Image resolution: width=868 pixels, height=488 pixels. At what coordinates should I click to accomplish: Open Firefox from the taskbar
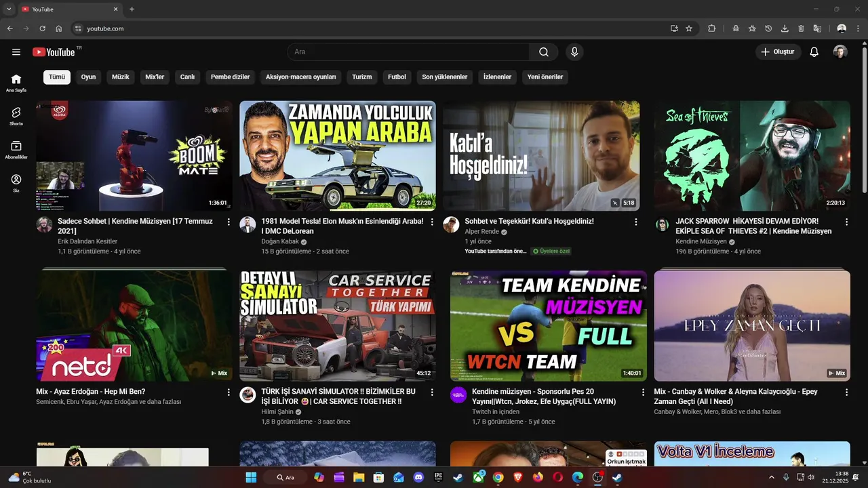[x=538, y=477]
